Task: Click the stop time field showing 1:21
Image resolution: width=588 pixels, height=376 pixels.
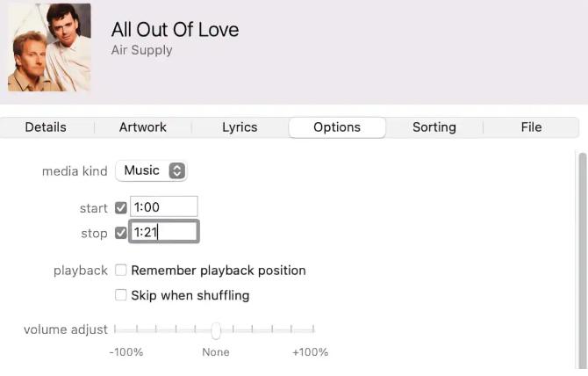Action: (164, 232)
